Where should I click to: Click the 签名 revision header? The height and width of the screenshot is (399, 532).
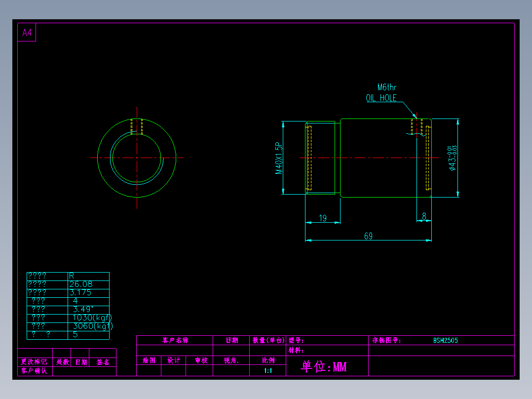[x=103, y=362]
